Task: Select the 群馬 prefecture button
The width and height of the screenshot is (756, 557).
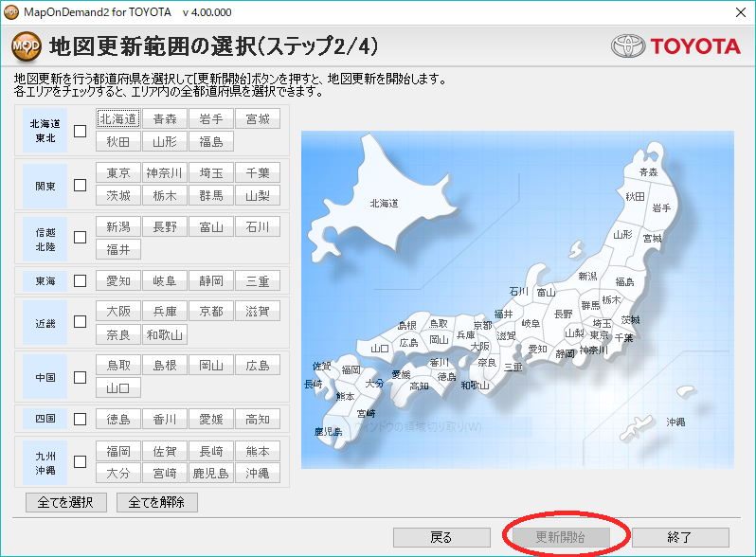Action: point(211,195)
